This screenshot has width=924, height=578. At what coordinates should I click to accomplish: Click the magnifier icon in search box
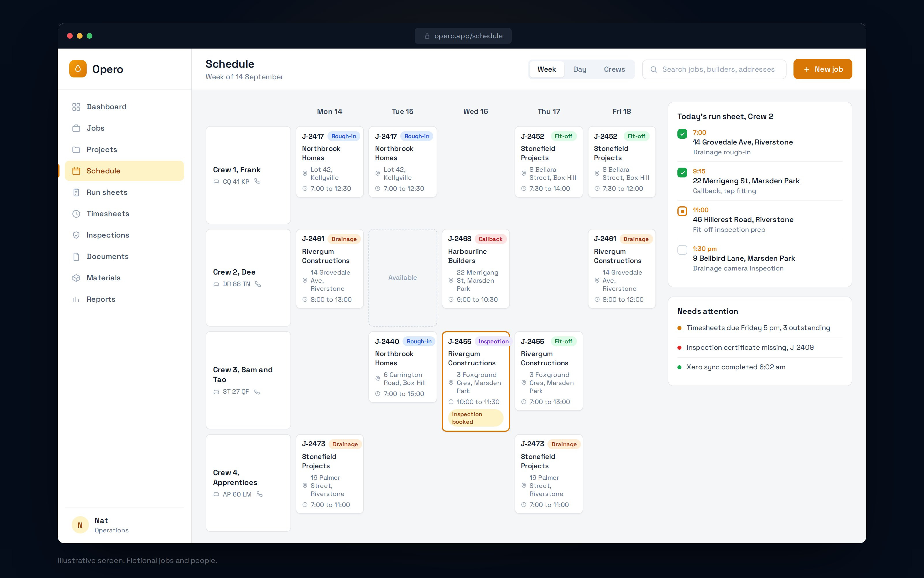pyautogui.click(x=654, y=69)
